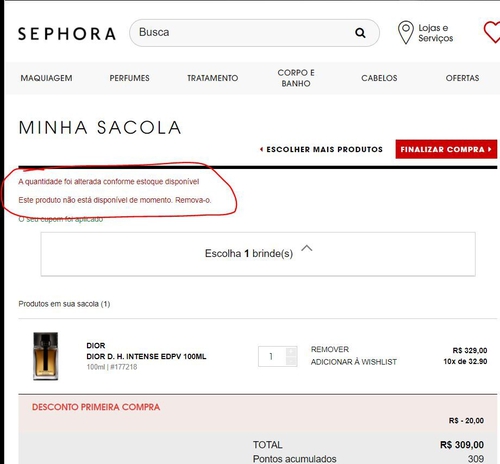Click Finalizar Compra button
Viewport: 500px width, 464px height.
tap(446, 149)
